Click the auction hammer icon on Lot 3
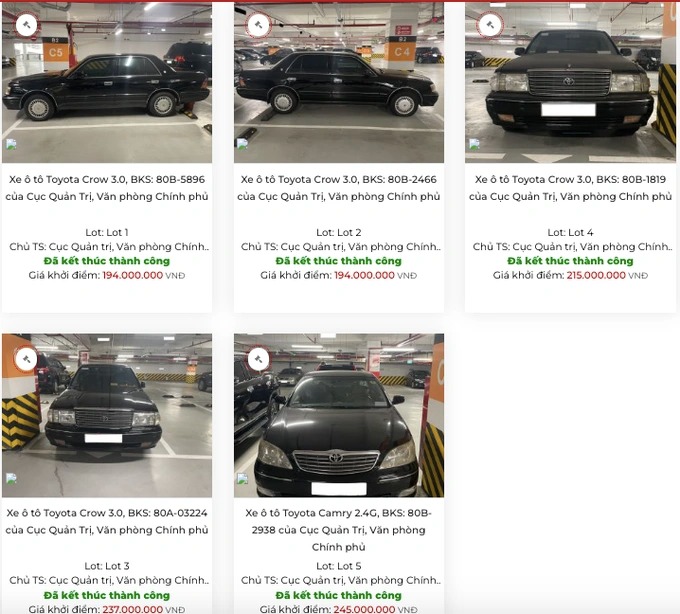This screenshot has width=680, height=614. tap(26, 359)
